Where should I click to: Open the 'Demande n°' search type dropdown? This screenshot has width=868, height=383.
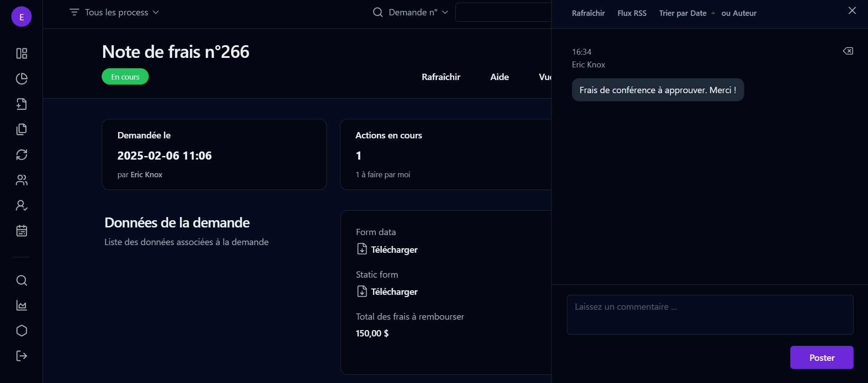pos(410,12)
